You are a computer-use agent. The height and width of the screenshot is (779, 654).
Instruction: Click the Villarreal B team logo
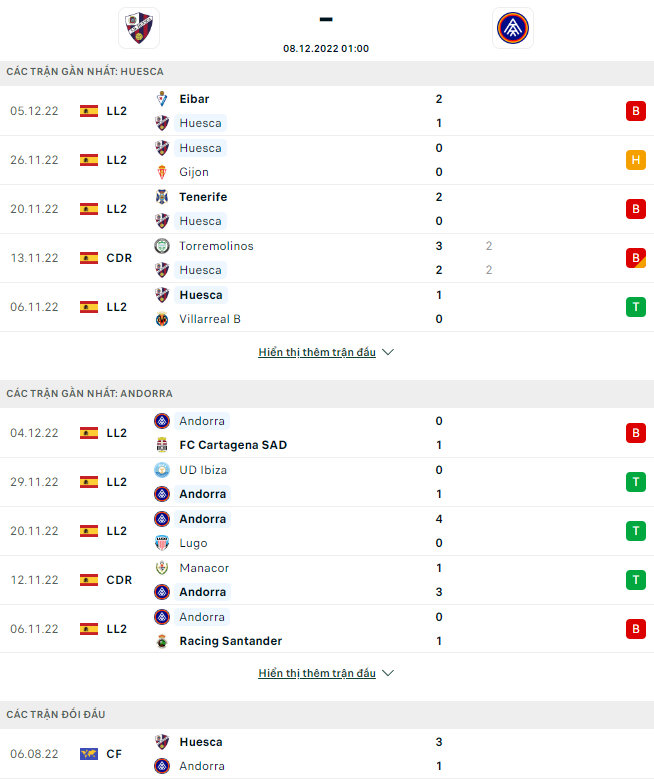pyautogui.click(x=162, y=319)
